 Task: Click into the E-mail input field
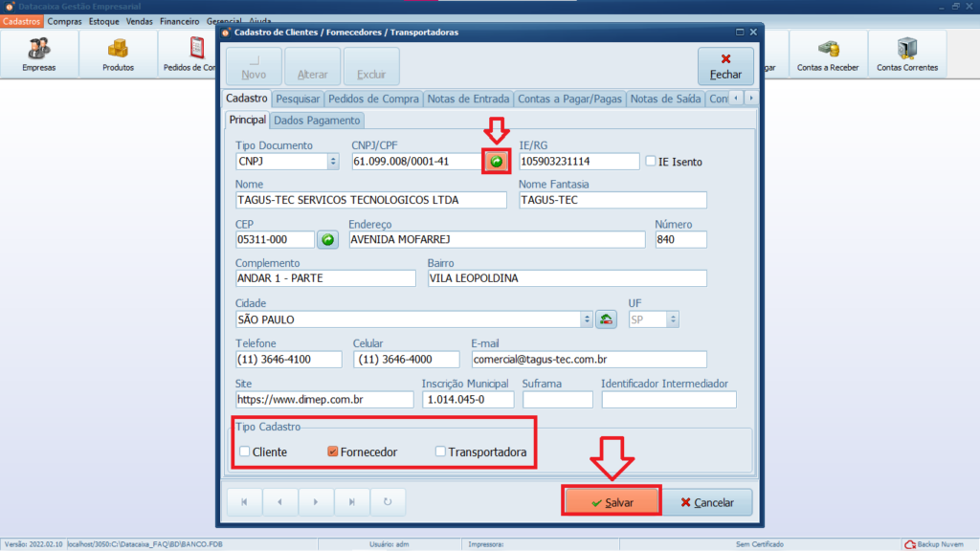click(x=589, y=359)
